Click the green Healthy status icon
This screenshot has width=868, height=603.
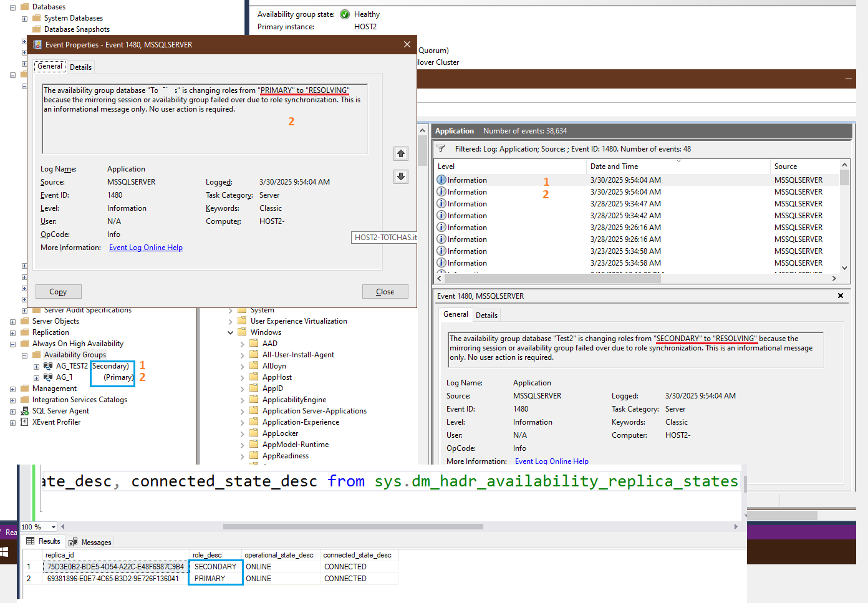pyautogui.click(x=345, y=14)
